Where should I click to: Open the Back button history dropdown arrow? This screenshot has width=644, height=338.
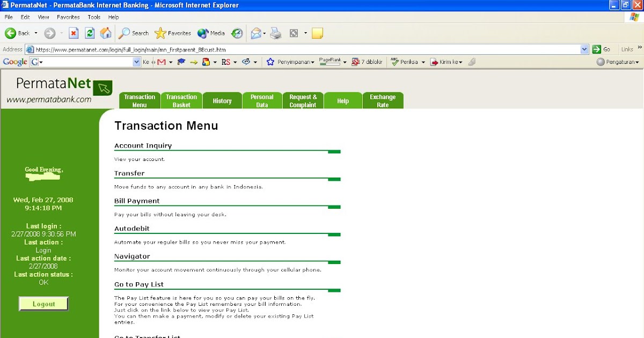(36, 33)
